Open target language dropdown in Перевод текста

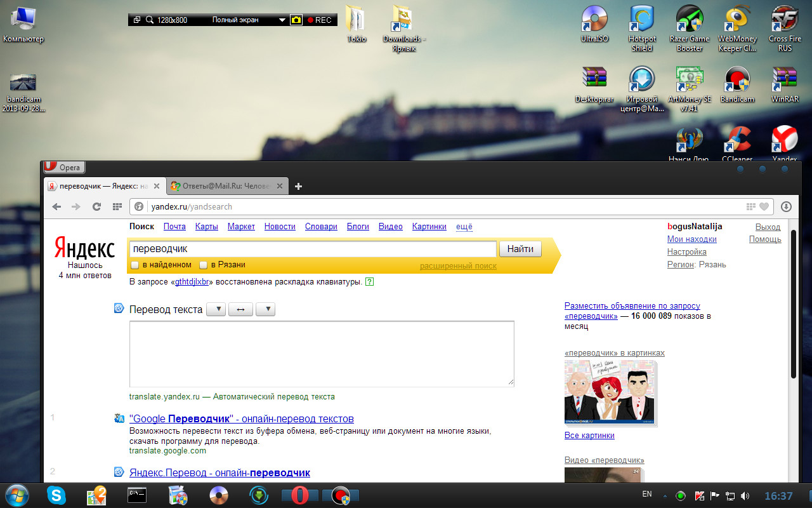coord(265,309)
